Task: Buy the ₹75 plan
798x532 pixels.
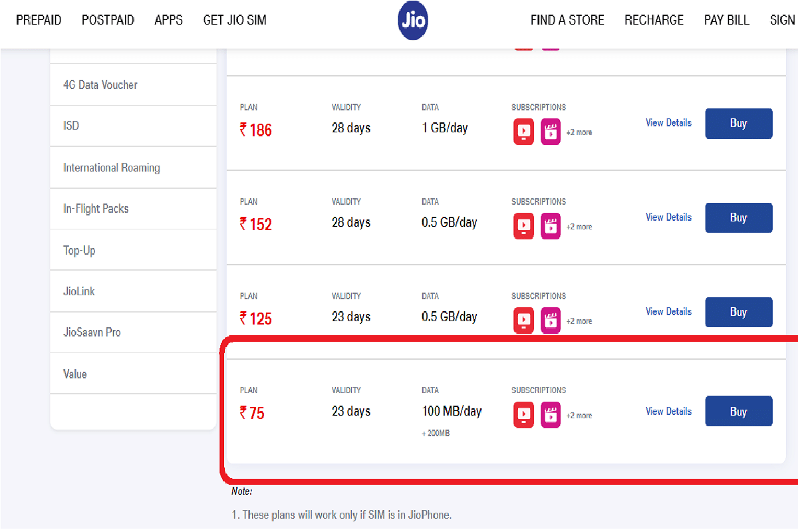Action: 739,412
